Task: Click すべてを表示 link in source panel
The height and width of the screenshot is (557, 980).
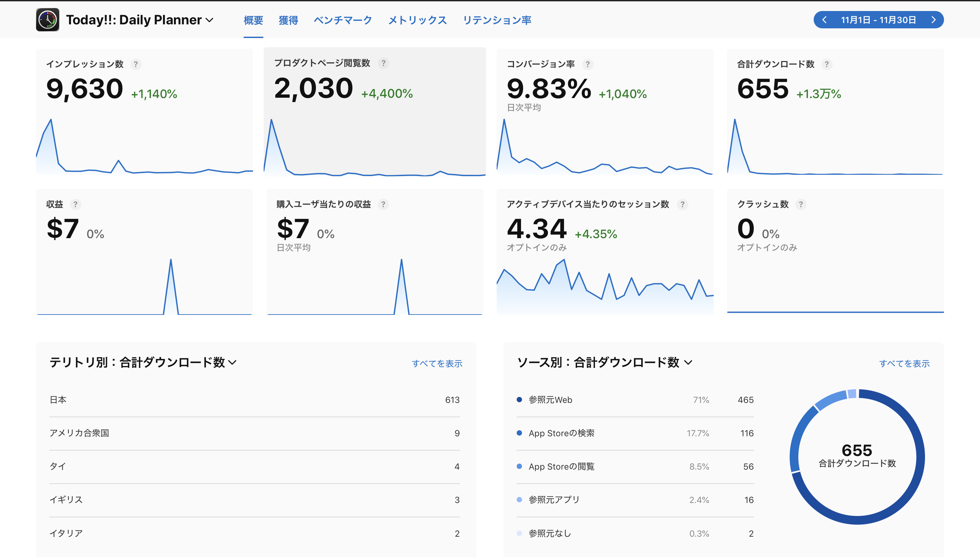Action: [x=904, y=364]
